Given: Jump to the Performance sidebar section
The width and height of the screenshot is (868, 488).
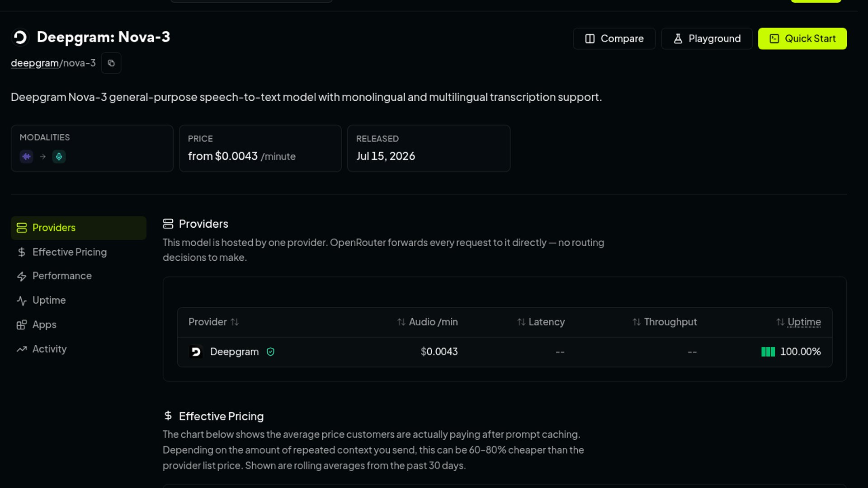Looking at the screenshot, I should pyautogui.click(x=79, y=276).
